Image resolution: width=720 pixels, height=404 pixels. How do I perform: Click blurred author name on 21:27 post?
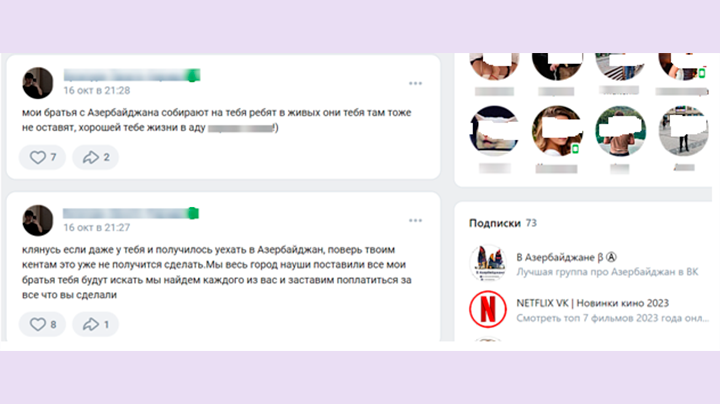tap(131, 213)
